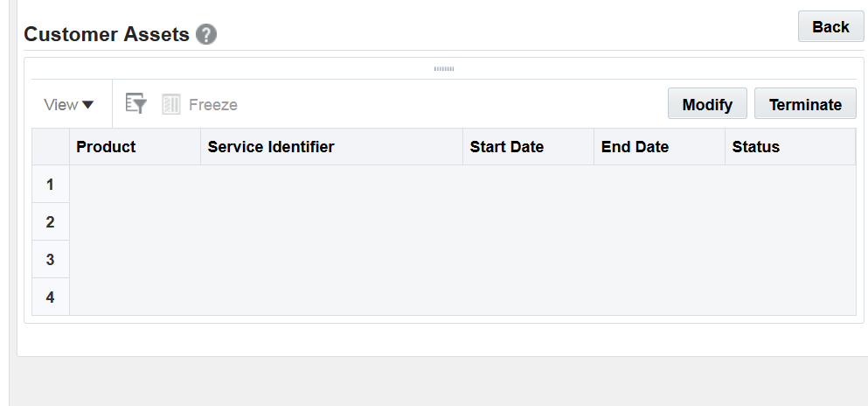Sort by Product column header
The image size is (868, 406).
tap(135, 147)
